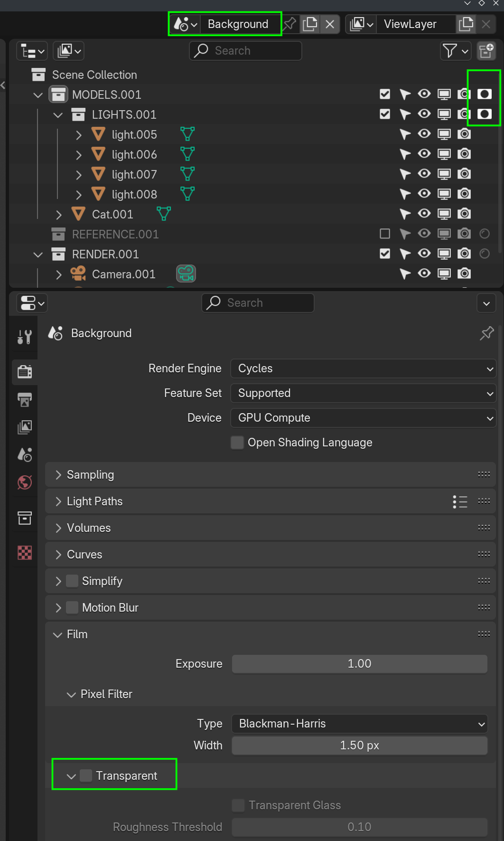Expand the Sampling panel
This screenshot has height=841, width=504.
click(x=90, y=475)
